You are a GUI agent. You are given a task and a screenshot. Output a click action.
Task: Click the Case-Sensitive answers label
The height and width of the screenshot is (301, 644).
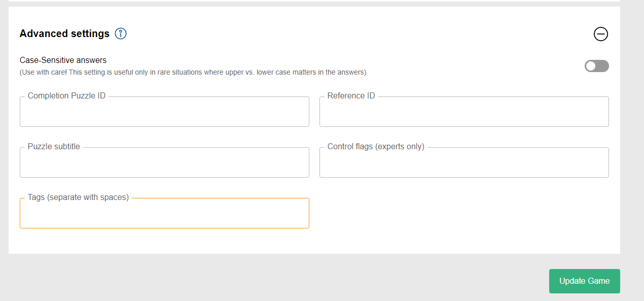coord(63,60)
